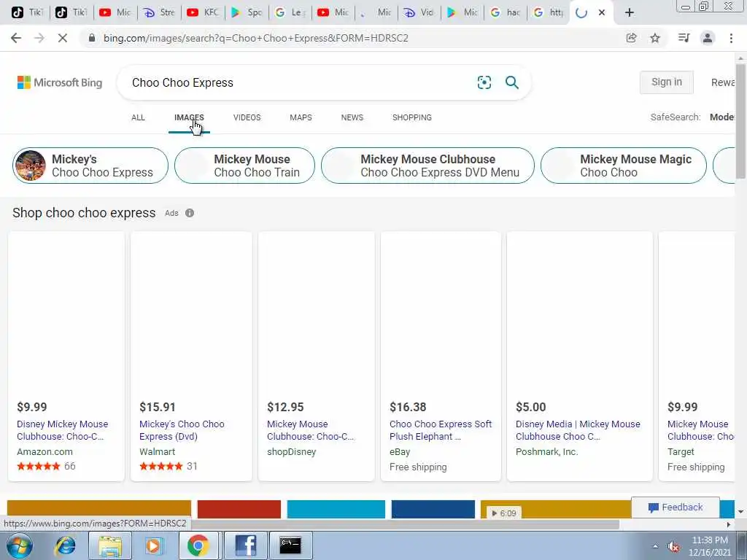
Task: Click the vertical page scrollbar
Action: tap(740, 121)
